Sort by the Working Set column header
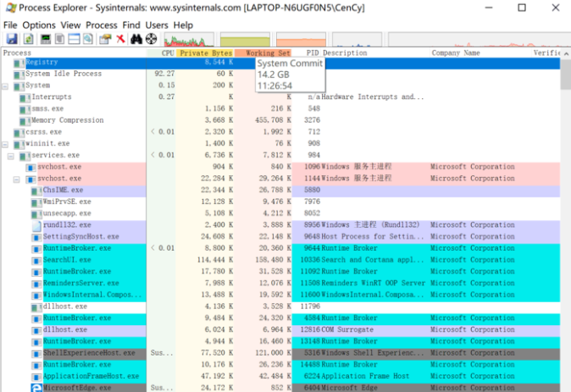Image resolution: width=571 pixels, height=392 pixels. [263, 52]
